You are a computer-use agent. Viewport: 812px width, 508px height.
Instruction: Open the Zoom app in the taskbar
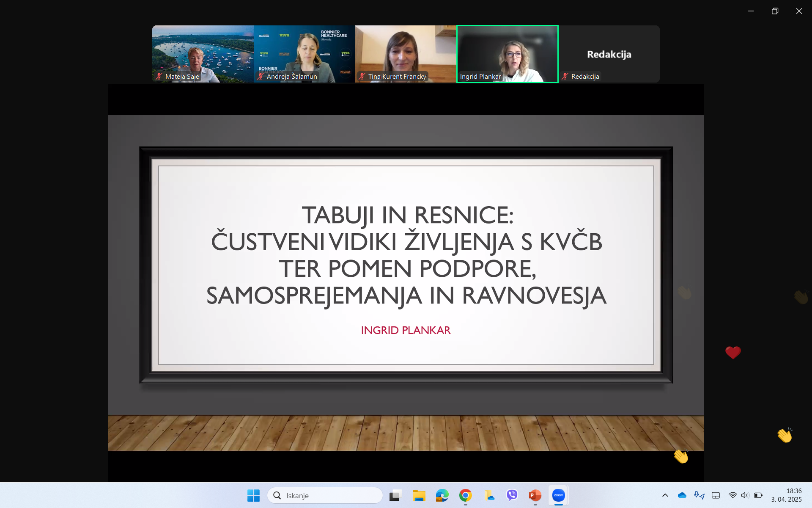pyautogui.click(x=558, y=495)
